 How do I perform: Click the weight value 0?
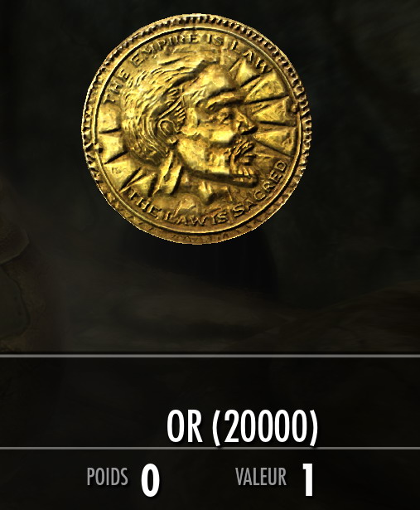click(150, 480)
